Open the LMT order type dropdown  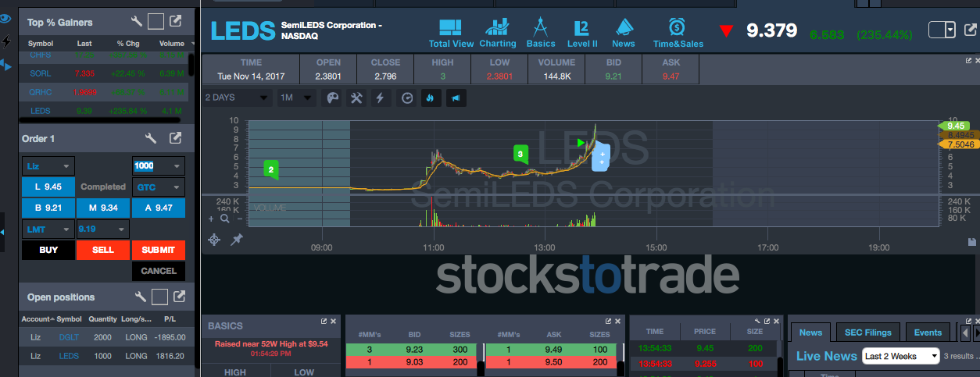pos(48,229)
